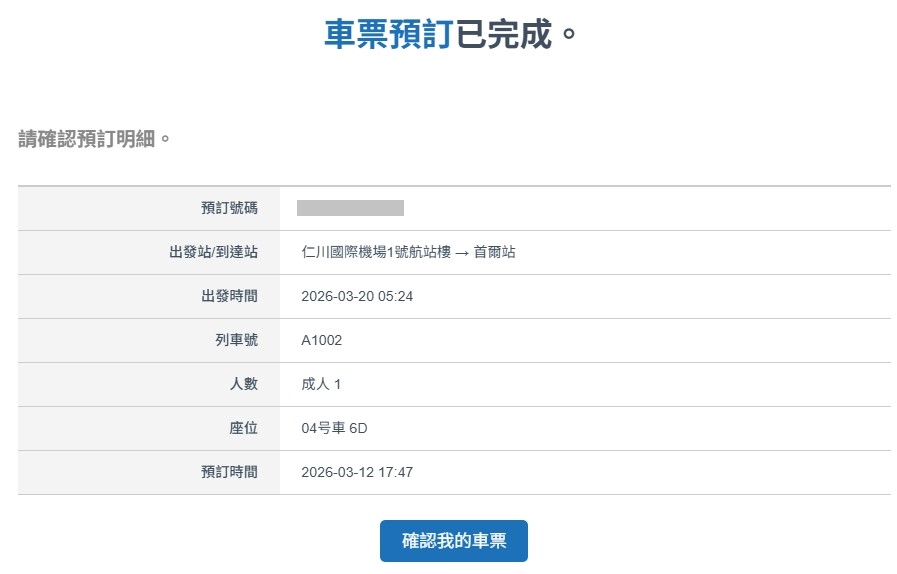This screenshot has height=574, width=897.
Task: Click the grayed-out reservation number value
Action: click(350, 208)
